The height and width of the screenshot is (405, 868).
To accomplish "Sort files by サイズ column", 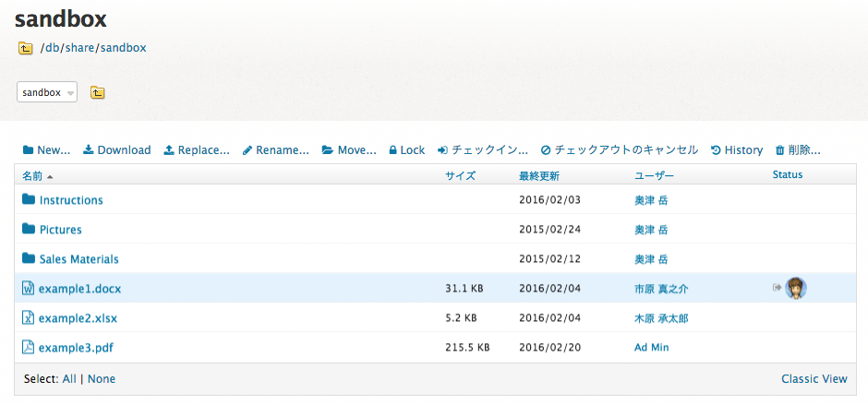I will (x=461, y=176).
